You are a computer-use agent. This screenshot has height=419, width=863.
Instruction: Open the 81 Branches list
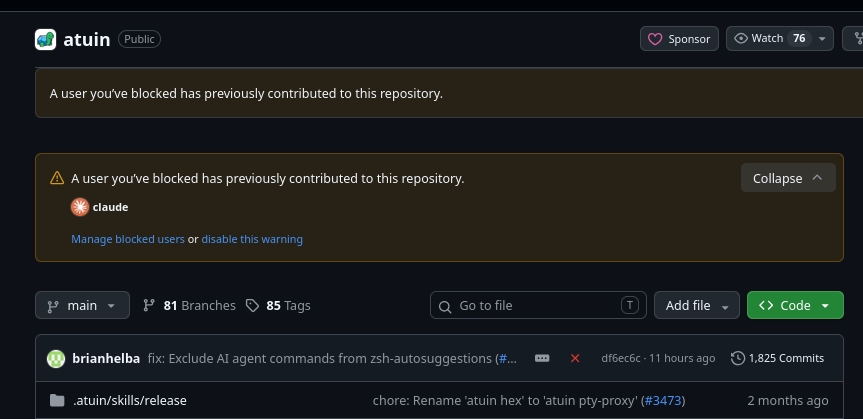(x=189, y=306)
